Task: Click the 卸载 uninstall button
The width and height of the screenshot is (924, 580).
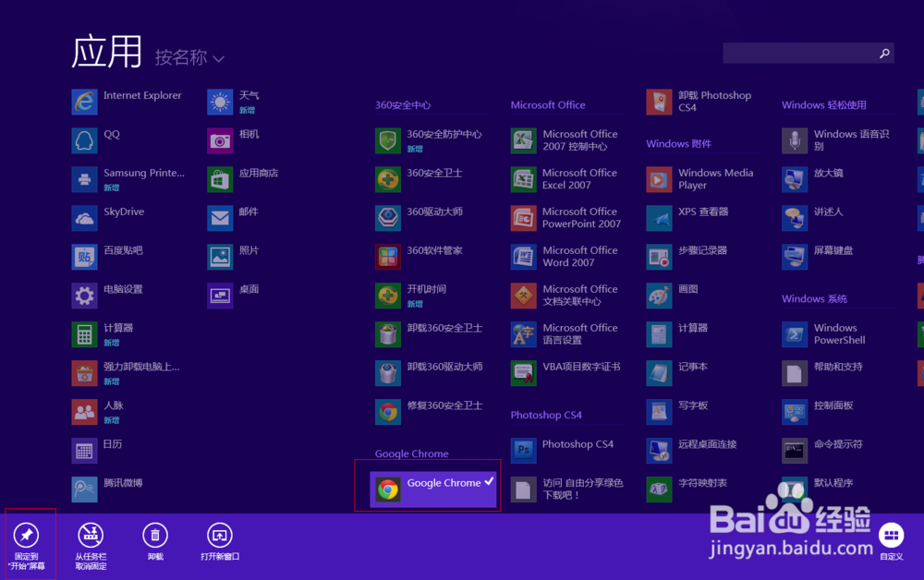Action: [x=155, y=542]
